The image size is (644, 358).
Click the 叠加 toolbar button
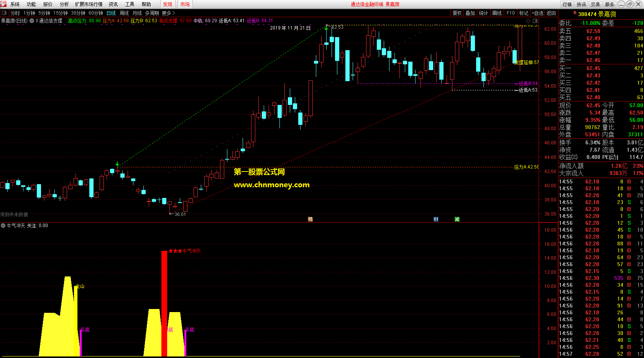point(470,13)
